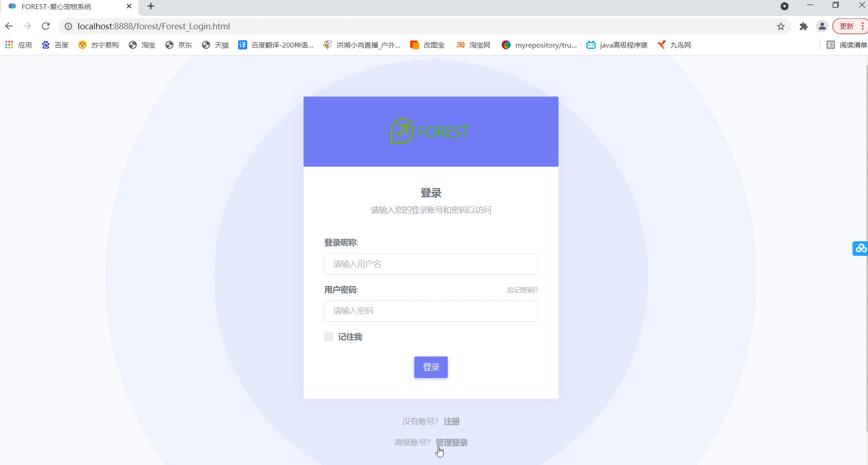Focus the 请输入用户名 input field
This screenshot has height=465, width=868.
[x=431, y=264]
